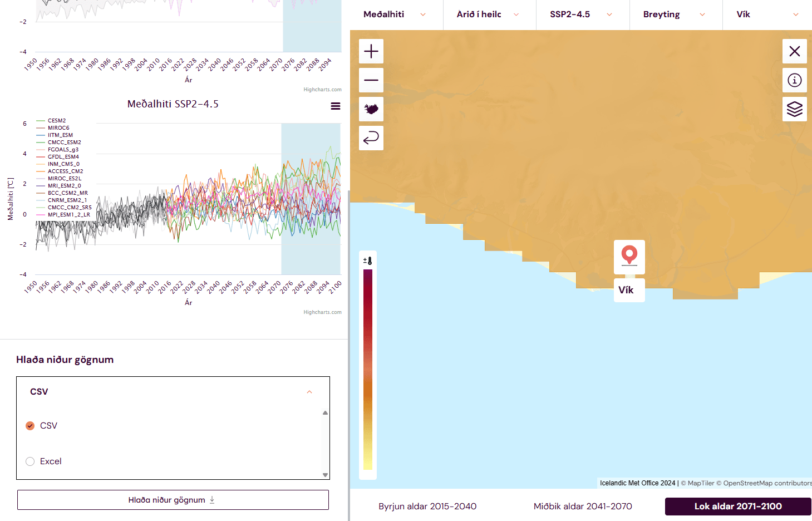The height and width of the screenshot is (521, 812).
Task: Open the Meðalhiti SSP2-4.5 chart hamburger menu
Action: 336,106
